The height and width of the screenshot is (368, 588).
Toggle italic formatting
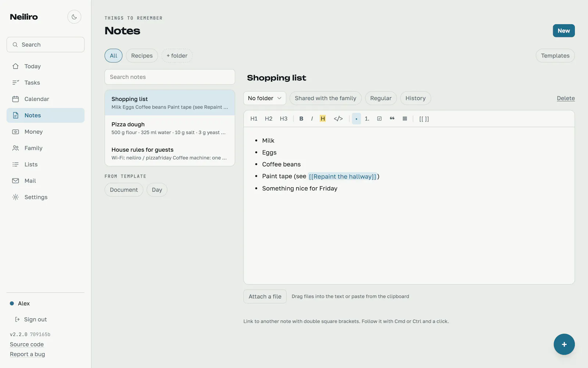pyautogui.click(x=312, y=118)
